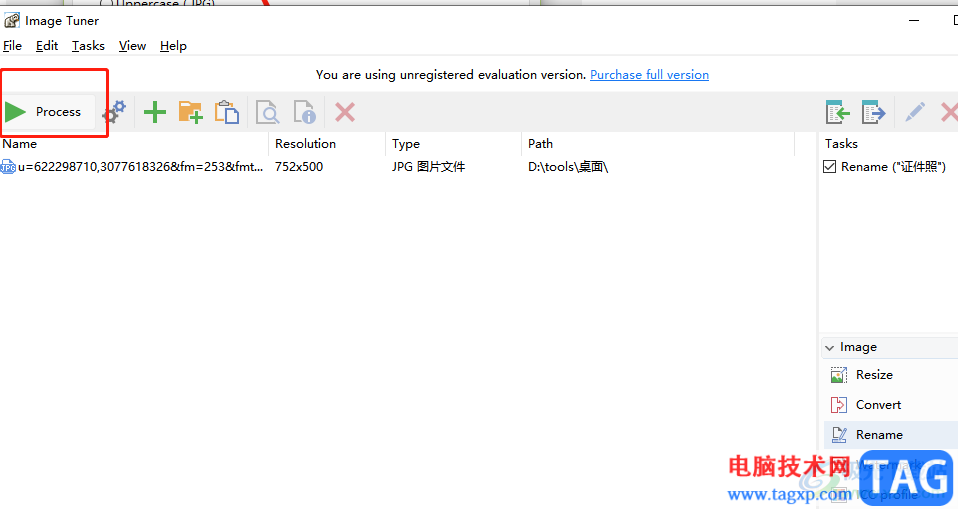This screenshot has width=958, height=509.
Task: Open image preview magnifier icon
Action: (268, 112)
